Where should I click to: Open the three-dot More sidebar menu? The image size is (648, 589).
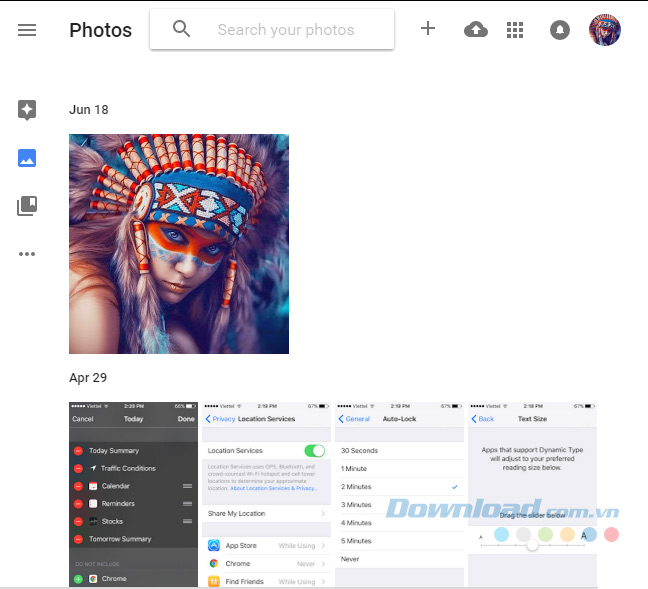[x=27, y=254]
